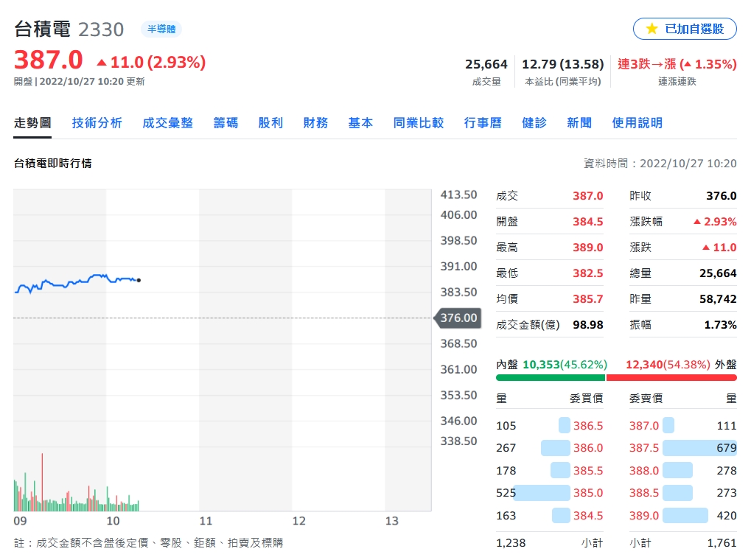
Task: Click the large 387.0 price in header
Action: (49, 60)
